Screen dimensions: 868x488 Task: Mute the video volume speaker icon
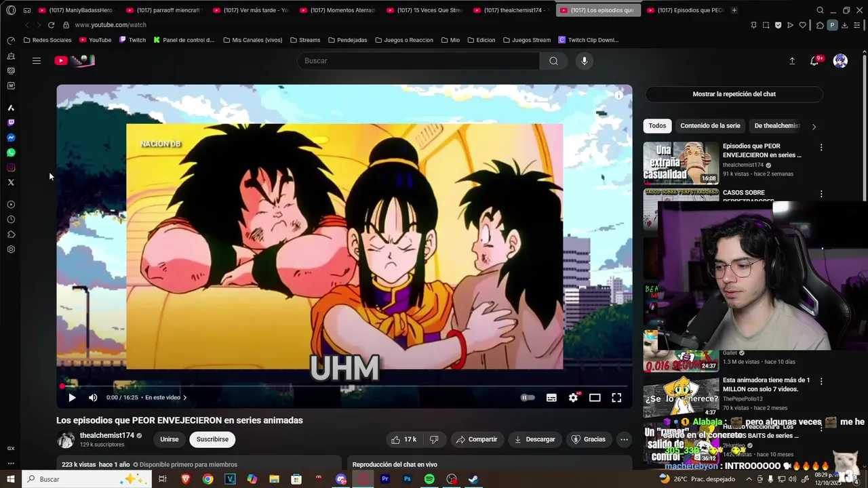[93, 398]
